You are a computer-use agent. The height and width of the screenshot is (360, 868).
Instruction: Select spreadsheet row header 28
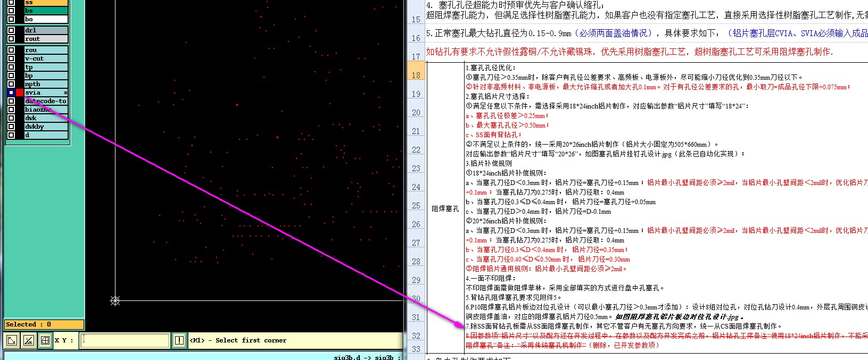416,257
